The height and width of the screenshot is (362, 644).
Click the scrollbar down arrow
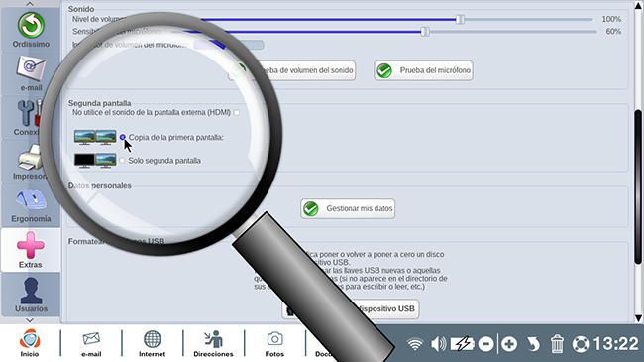[x=638, y=318]
